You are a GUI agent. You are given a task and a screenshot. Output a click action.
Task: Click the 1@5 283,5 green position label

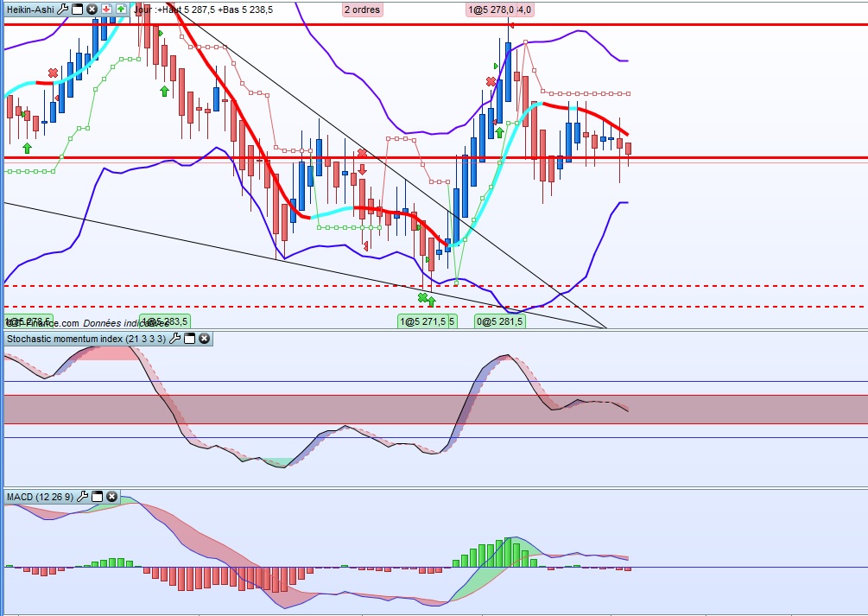(164, 321)
